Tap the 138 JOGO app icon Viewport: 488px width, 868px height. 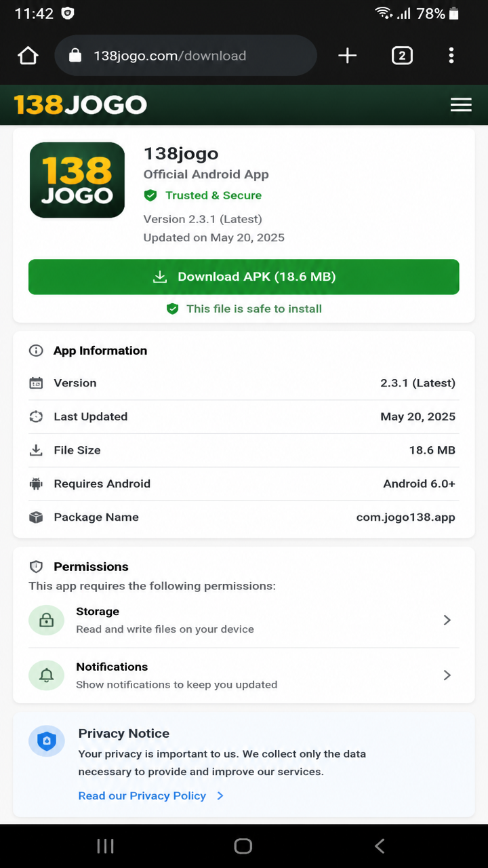coord(77,180)
